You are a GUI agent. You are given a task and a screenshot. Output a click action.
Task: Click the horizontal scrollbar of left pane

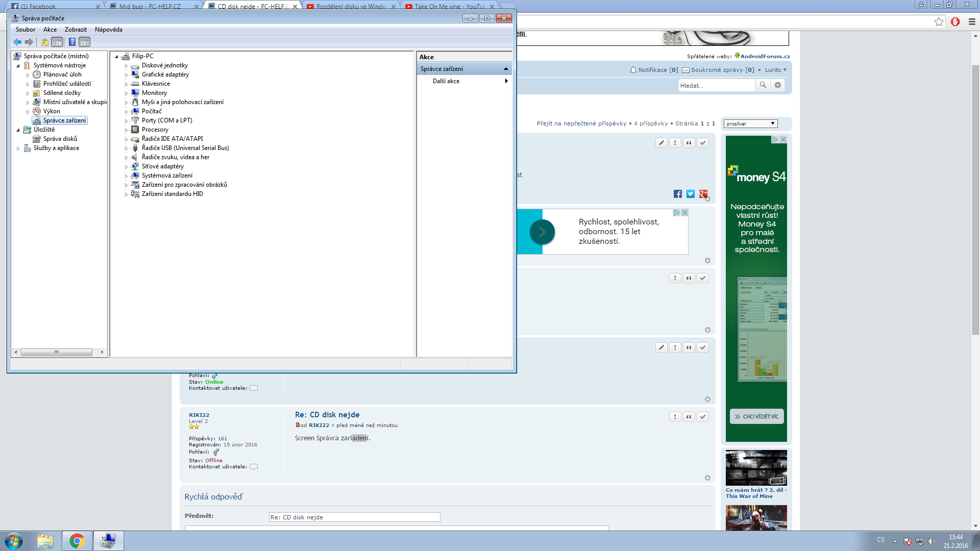(x=56, y=352)
